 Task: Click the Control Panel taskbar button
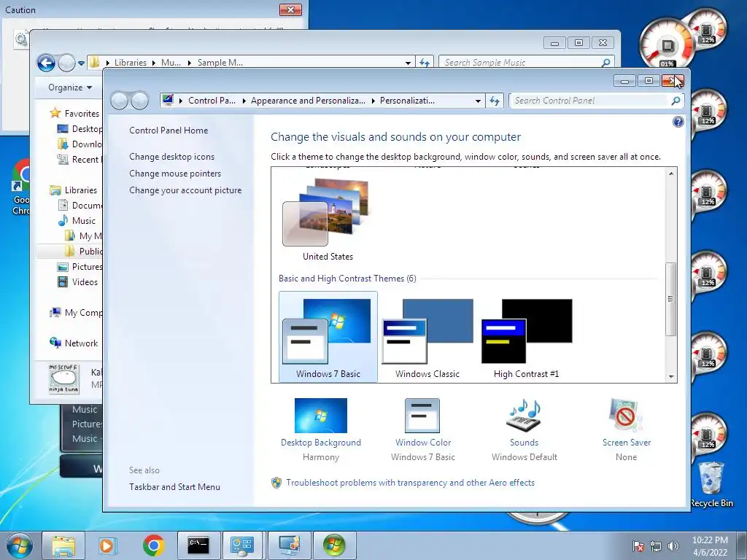point(242,545)
